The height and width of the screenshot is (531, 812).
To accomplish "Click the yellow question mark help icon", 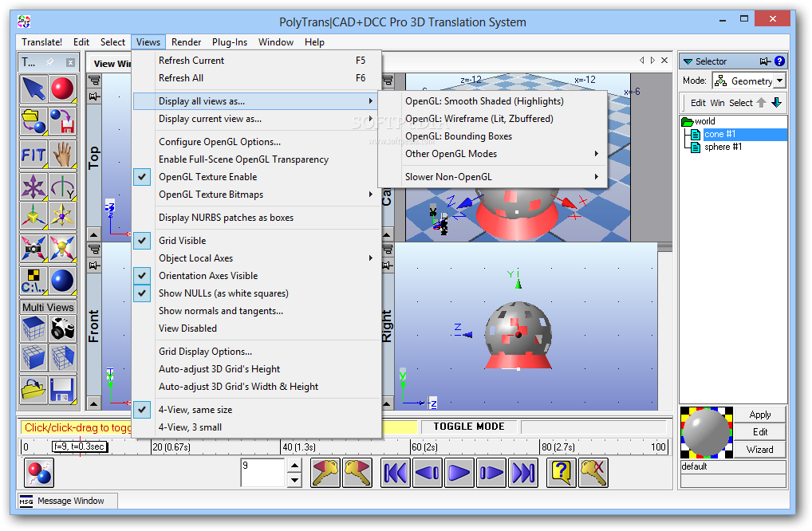I will click(562, 473).
